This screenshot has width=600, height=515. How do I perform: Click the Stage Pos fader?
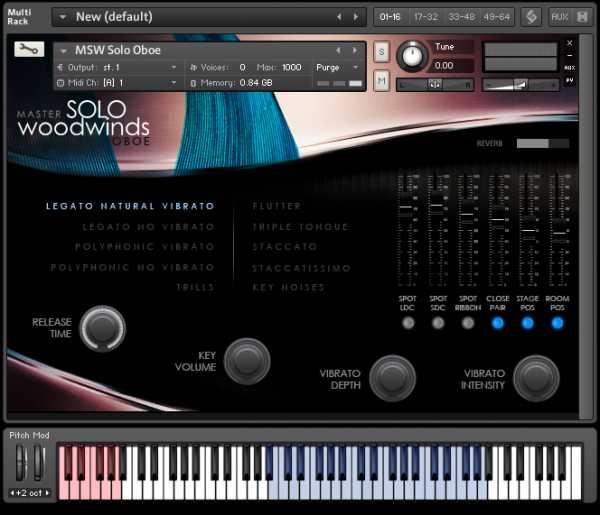[528, 231]
